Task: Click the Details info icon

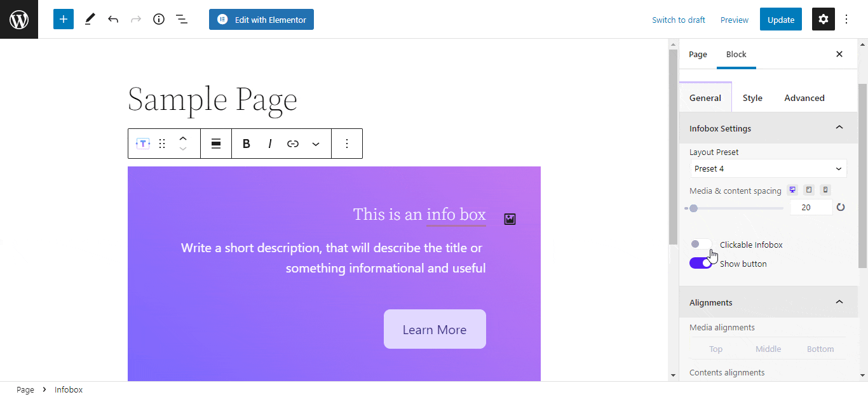Action: coord(159,19)
